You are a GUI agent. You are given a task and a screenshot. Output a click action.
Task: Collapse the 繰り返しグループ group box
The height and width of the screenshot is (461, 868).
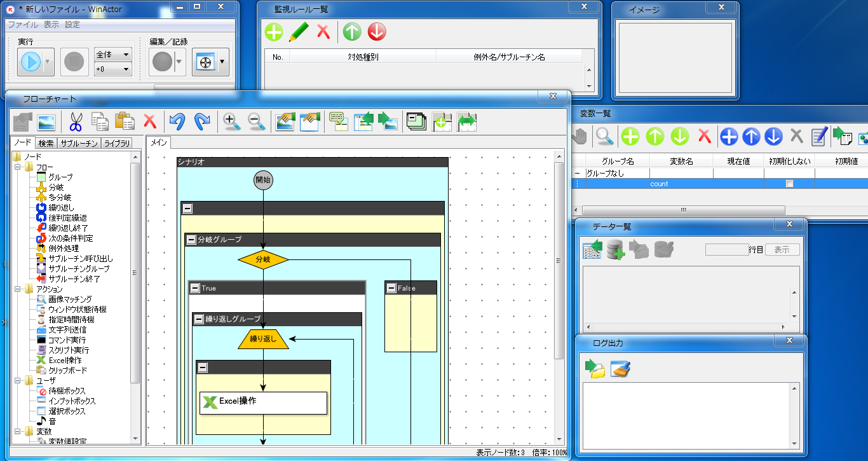[x=198, y=319]
